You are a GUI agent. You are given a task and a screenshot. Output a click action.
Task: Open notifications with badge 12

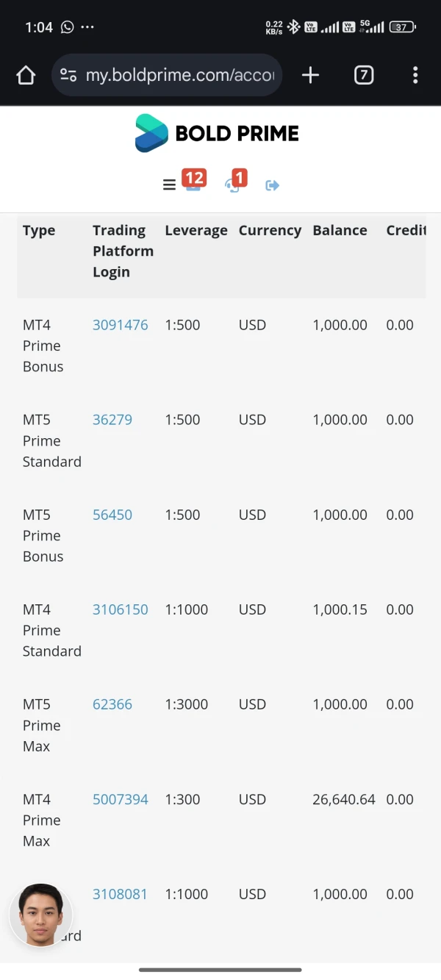(x=193, y=182)
